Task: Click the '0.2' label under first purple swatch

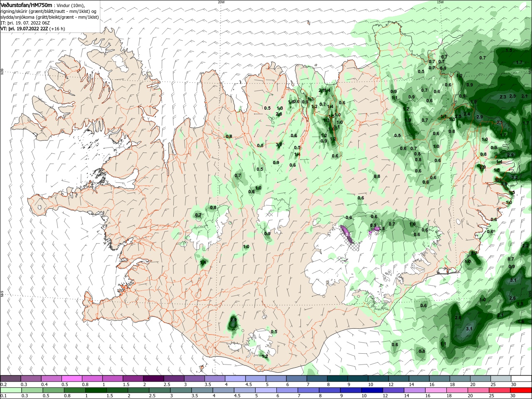Action: 3,384
